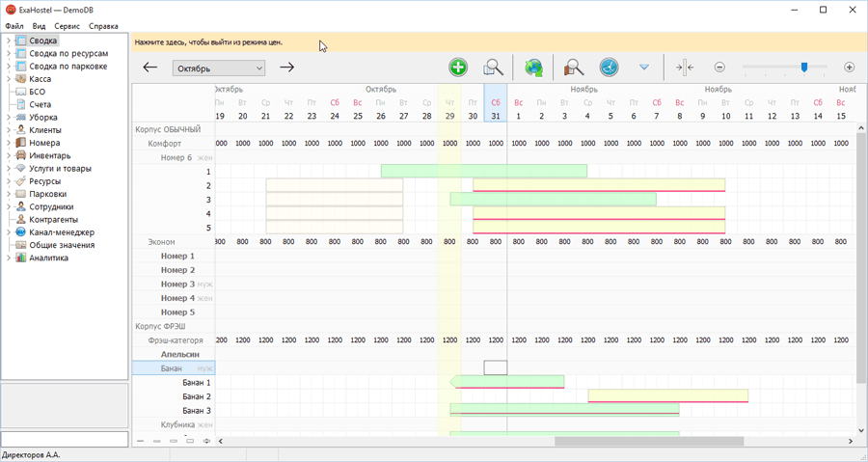This screenshot has width=868, height=462.
Task: Click the Ресурсы price tag icon
Action: [21, 181]
